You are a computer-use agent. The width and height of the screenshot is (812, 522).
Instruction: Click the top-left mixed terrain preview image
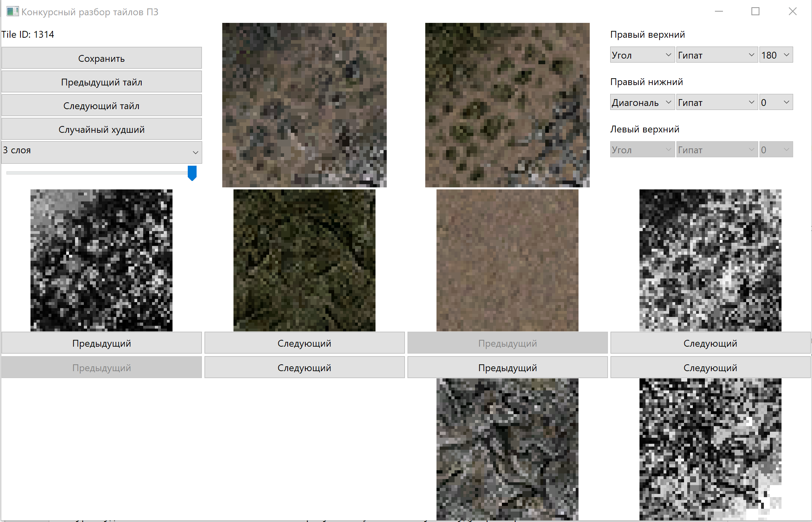[304, 105]
